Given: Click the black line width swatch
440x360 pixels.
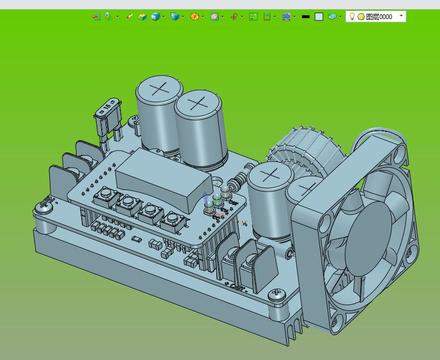Looking at the screenshot, I should (305, 17).
